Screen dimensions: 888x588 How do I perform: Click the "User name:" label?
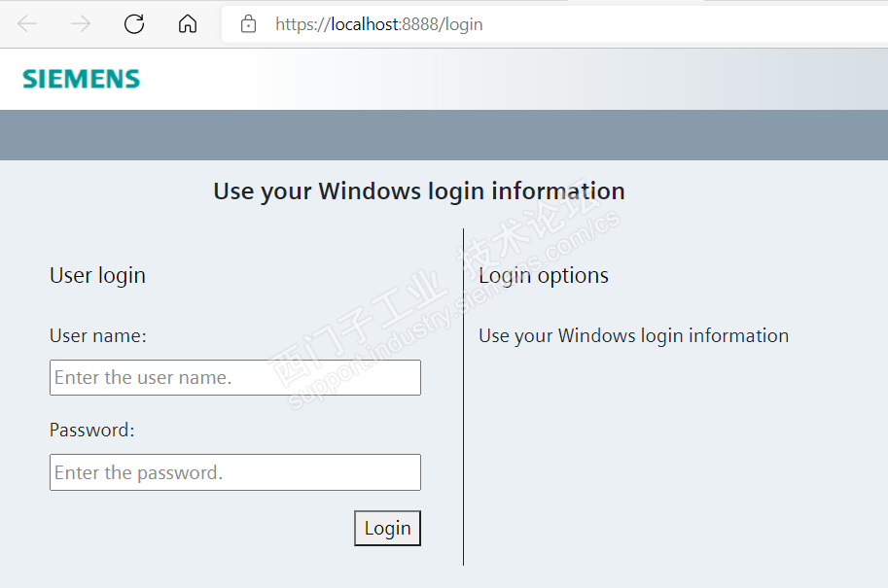click(97, 336)
